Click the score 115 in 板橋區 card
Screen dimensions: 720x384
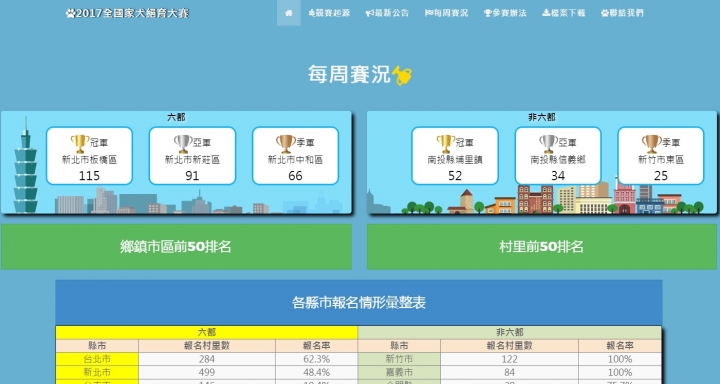pyautogui.click(x=89, y=176)
